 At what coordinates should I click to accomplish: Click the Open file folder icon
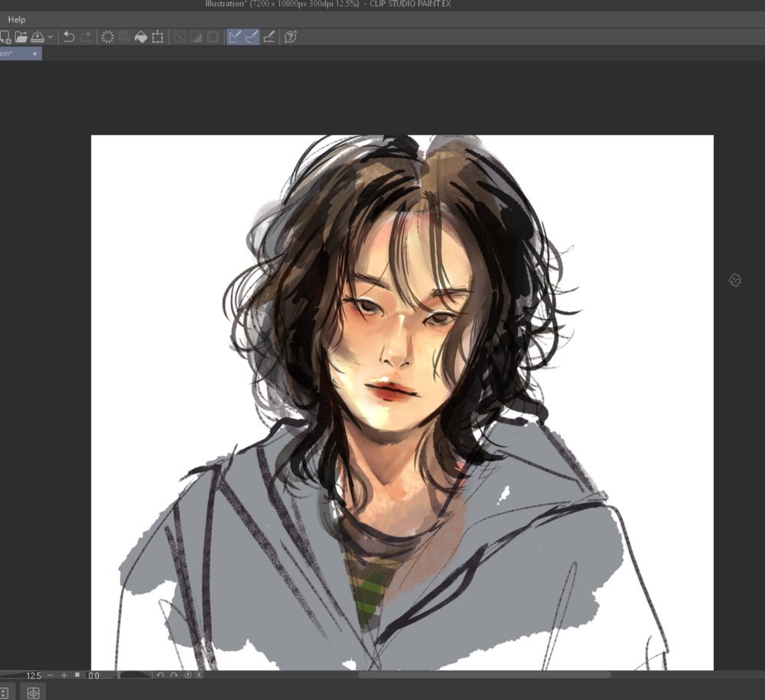pos(21,37)
